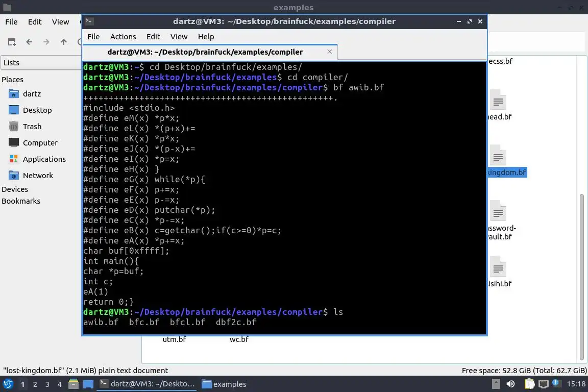Switch to workspace 3 in the pager
Image resolution: width=588 pixels, height=392 pixels.
tap(47, 384)
